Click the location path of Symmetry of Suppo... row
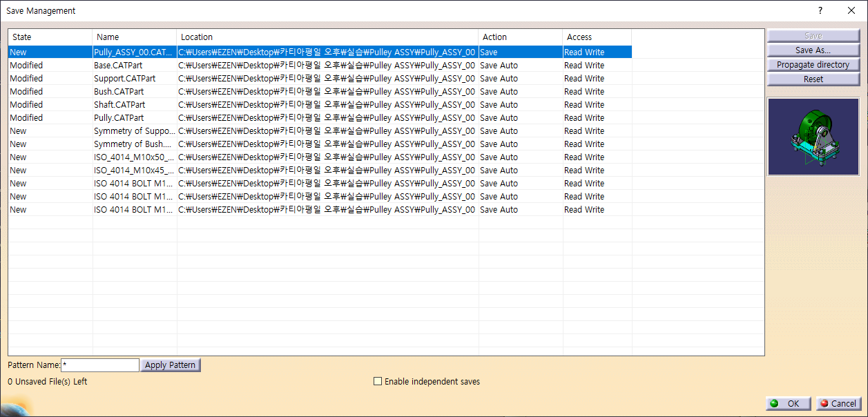This screenshot has width=868, height=417. (327, 130)
